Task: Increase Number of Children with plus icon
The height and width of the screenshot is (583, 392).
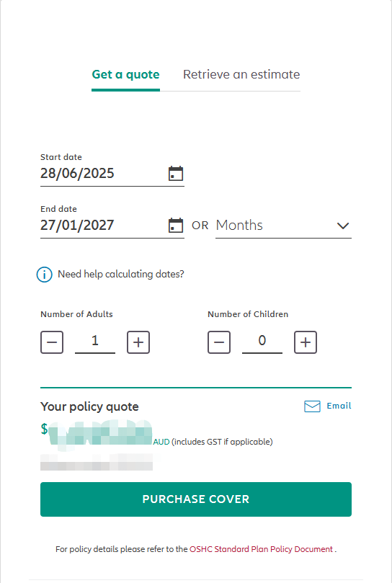Action: [306, 342]
